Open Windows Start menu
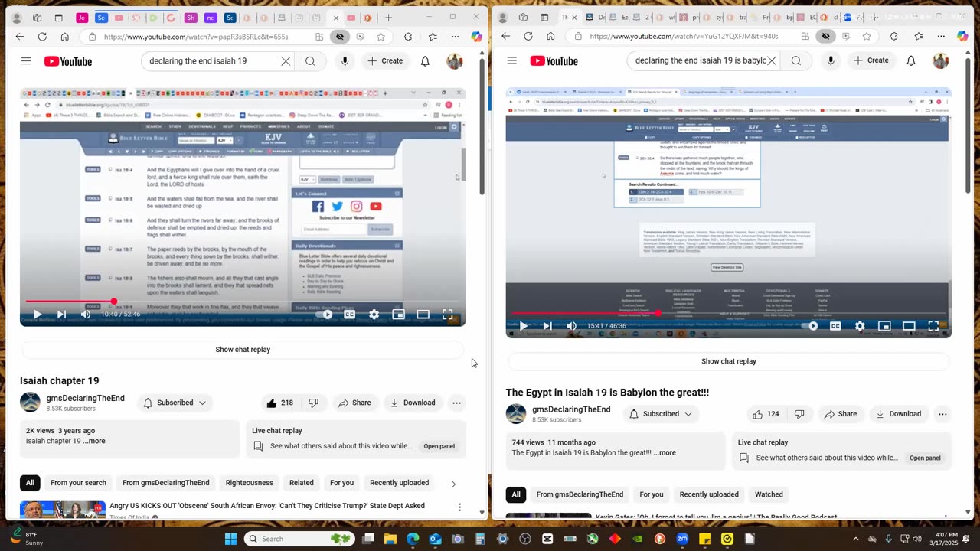 click(x=230, y=539)
